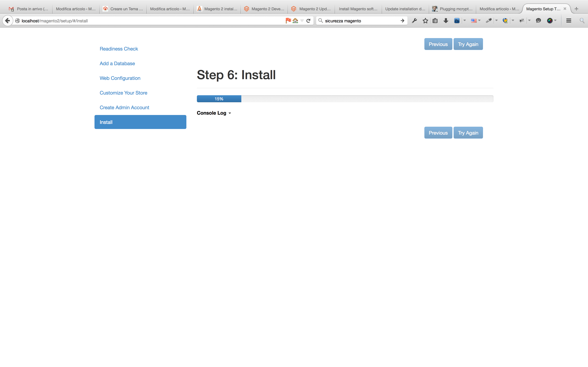The width and height of the screenshot is (588, 367).
Task: Click the Photoshop Ps toolbar icon
Action: [x=457, y=21]
